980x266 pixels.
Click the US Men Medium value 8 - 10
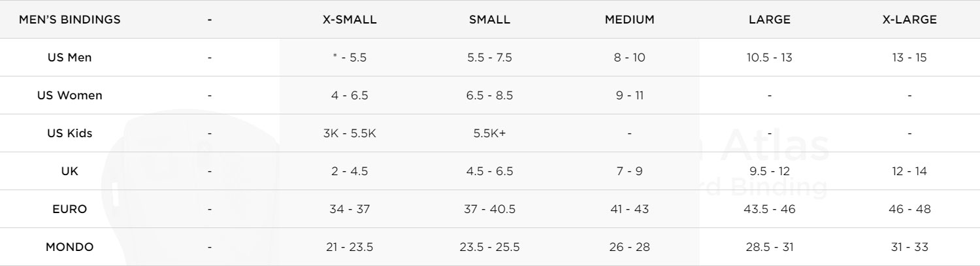point(629,58)
